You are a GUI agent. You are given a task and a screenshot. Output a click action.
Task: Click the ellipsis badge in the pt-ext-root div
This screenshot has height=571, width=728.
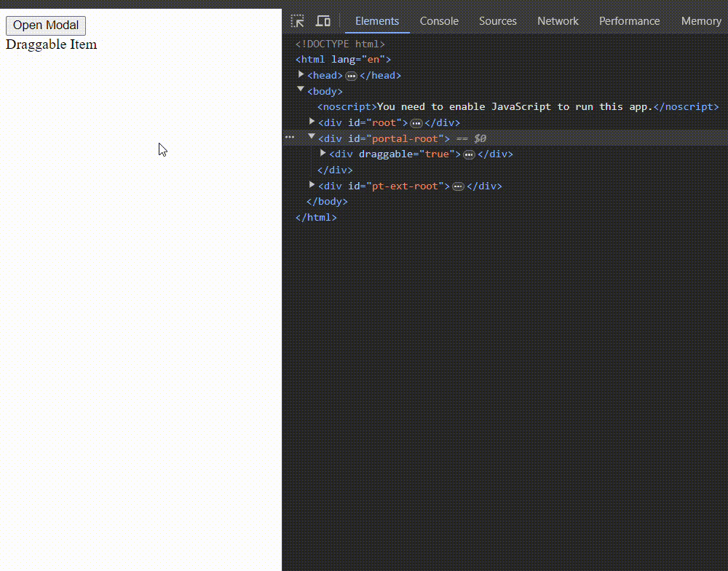tap(458, 186)
